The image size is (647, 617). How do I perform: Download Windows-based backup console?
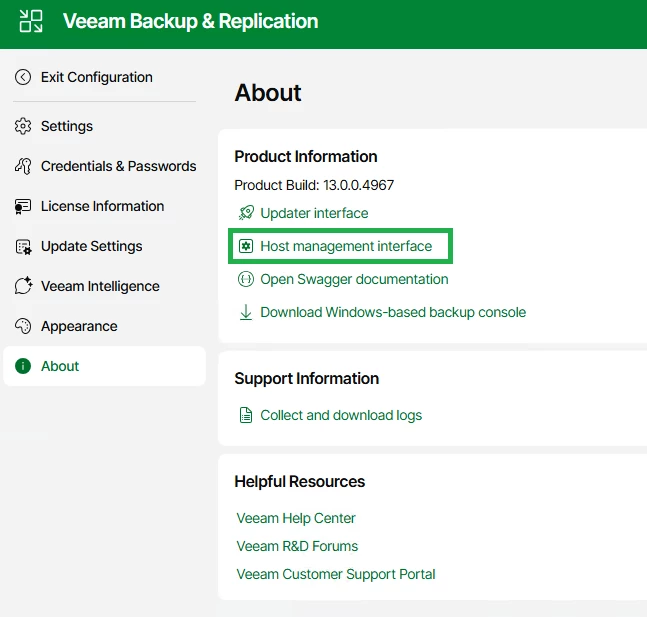coord(393,312)
